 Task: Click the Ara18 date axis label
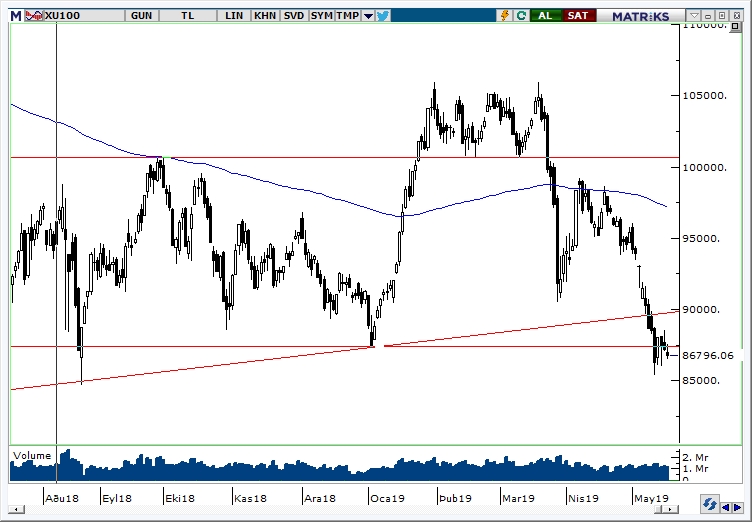pyautogui.click(x=320, y=498)
